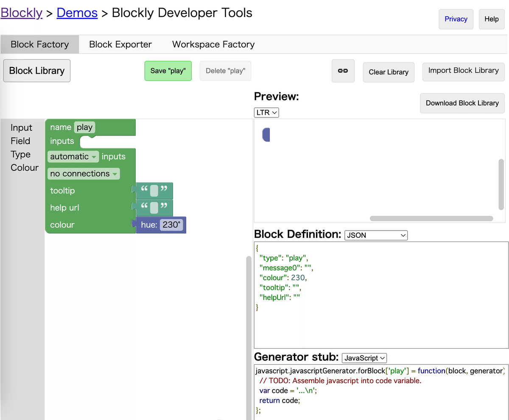Click Download Block Library button

[x=462, y=103]
